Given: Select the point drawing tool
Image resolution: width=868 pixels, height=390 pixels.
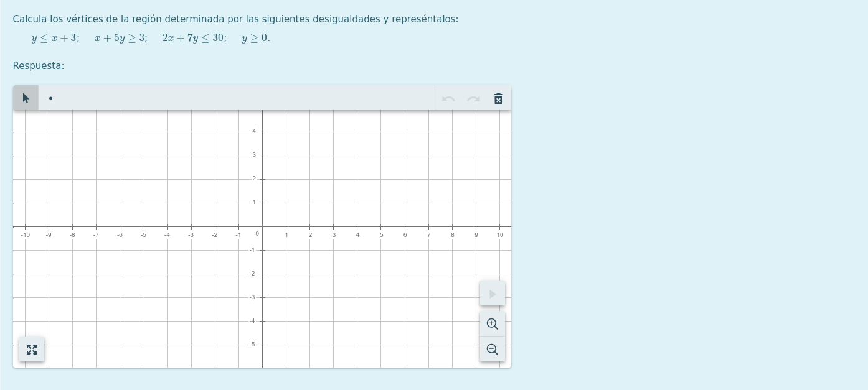Looking at the screenshot, I should (50, 98).
